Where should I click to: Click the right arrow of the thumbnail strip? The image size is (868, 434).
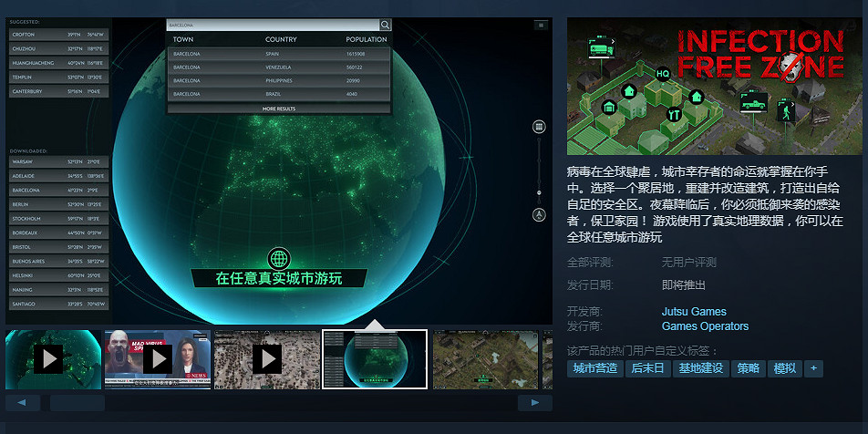[x=534, y=403]
